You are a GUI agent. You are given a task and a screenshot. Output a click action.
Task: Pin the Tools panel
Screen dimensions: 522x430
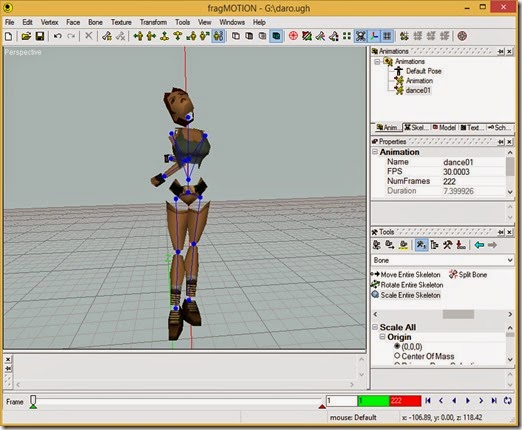click(501, 232)
